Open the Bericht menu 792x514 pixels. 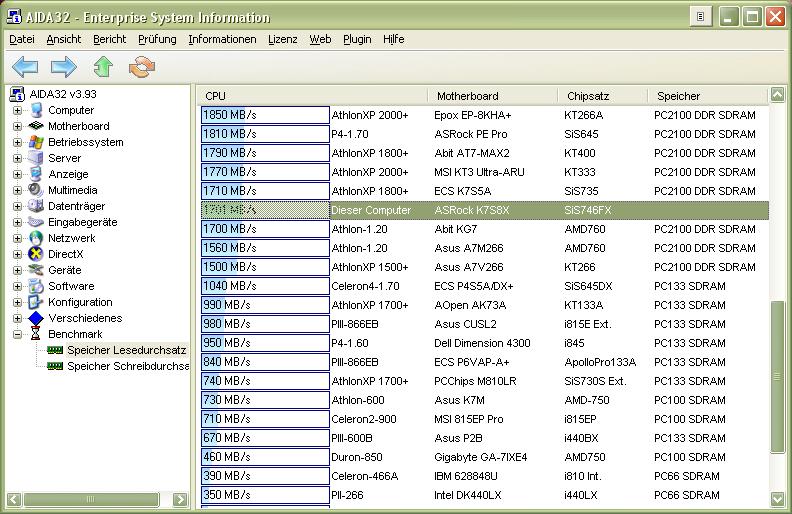point(110,39)
